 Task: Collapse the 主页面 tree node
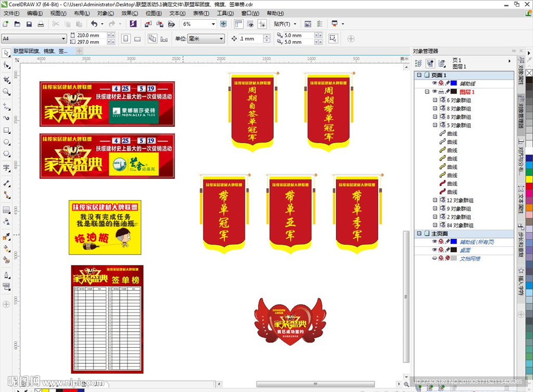419,233
